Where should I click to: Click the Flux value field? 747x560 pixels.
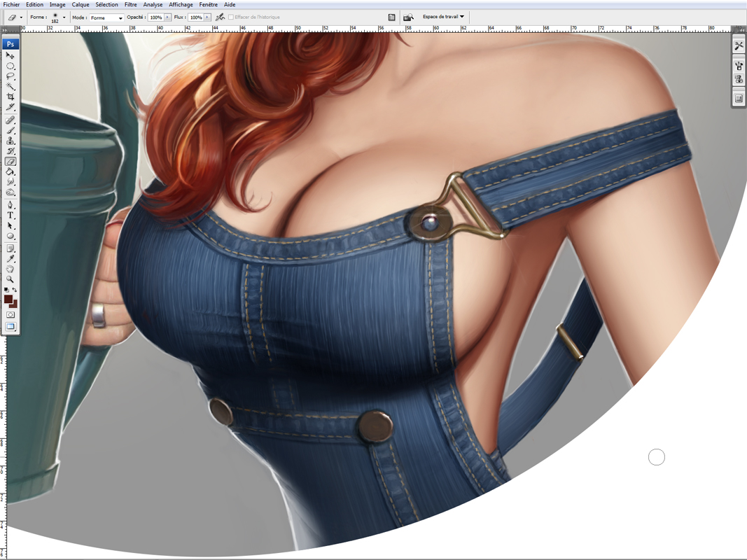click(195, 17)
